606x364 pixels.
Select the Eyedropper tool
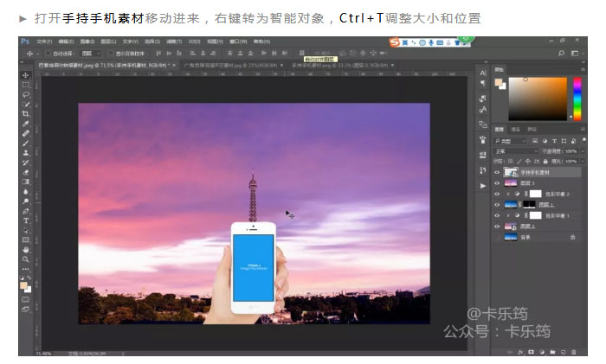pos(25,124)
